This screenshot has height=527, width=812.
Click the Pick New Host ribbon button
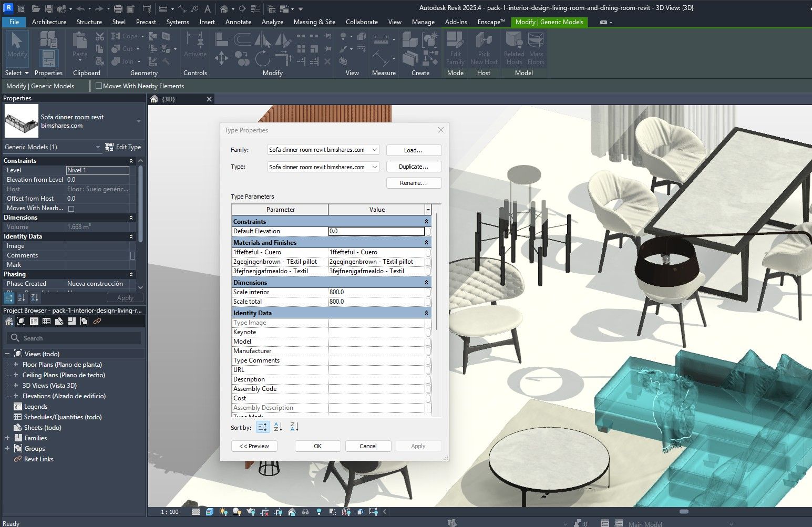484,48
